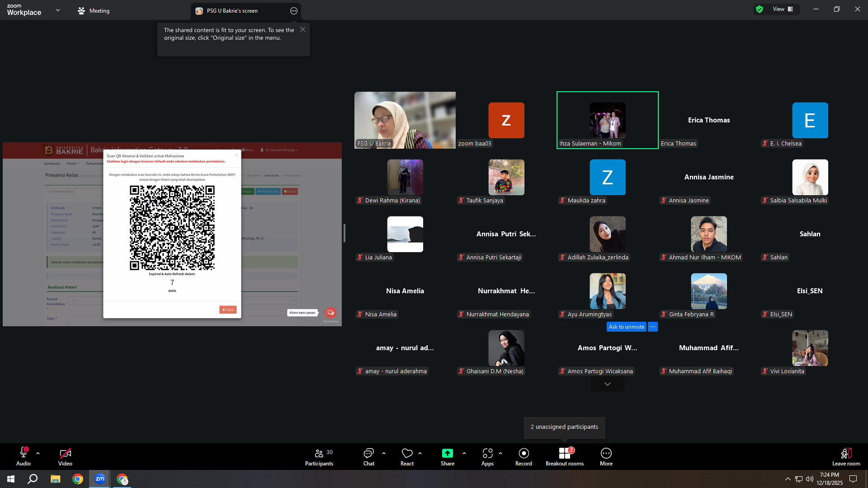Start recording with the Record button

[524, 456]
